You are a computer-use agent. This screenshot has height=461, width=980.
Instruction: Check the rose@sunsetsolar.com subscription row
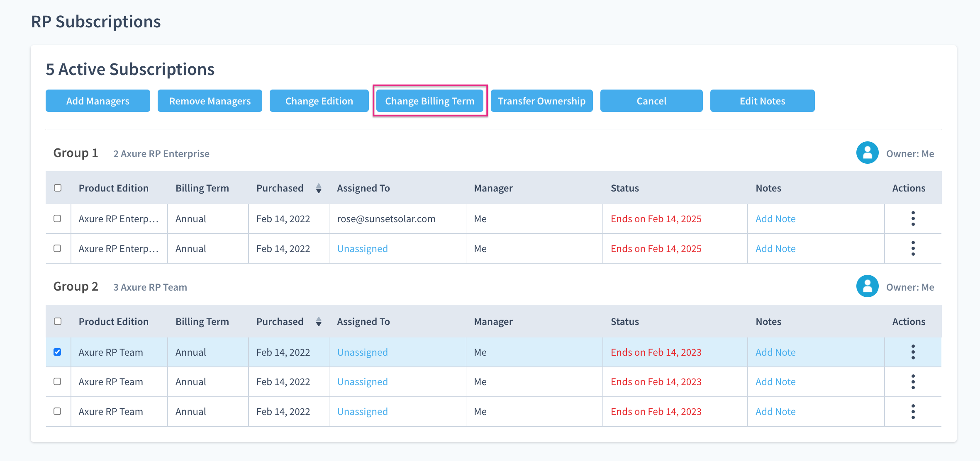(58, 218)
